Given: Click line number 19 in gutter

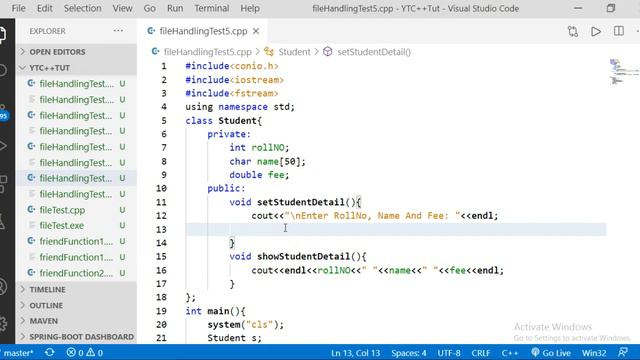Looking at the screenshot, I should 161,311.
